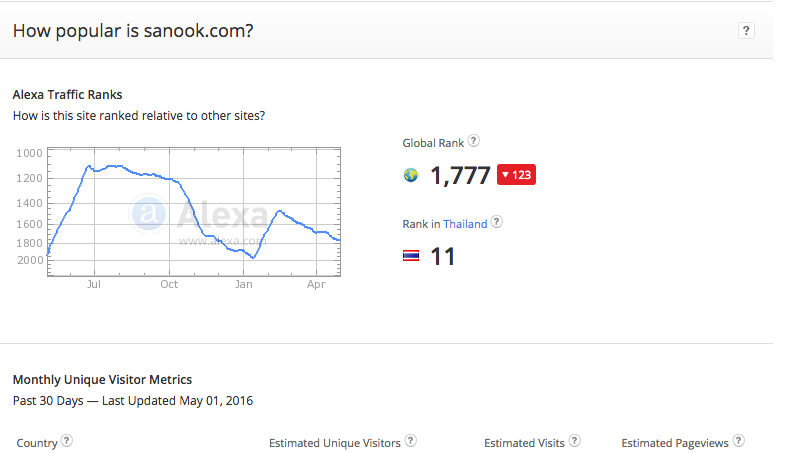This screenshot has height=453, width=789.
Task: Click the Thailand flag icon
Action: coord(411,256)
